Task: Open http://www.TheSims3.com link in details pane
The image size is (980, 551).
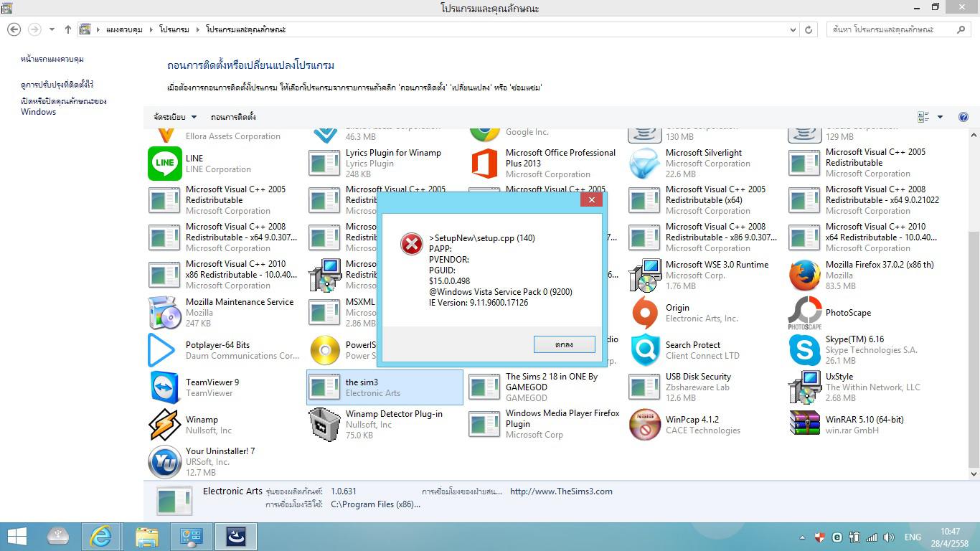Action: click(561, 491)
